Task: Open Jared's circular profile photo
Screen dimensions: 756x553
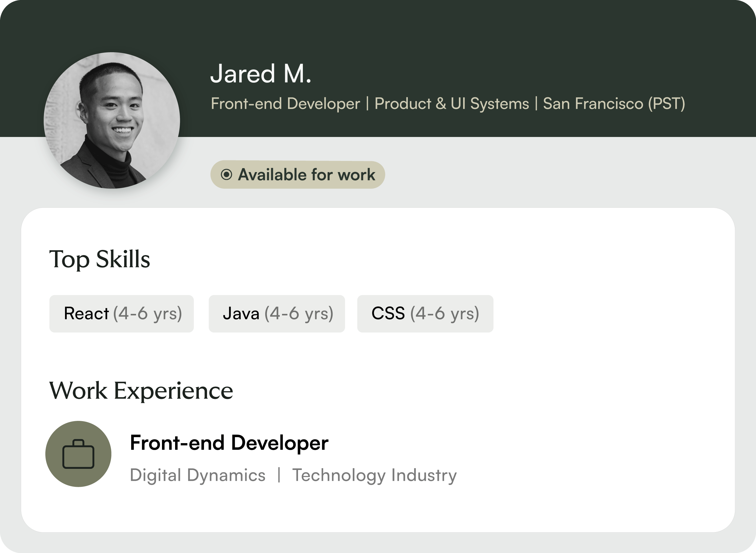Action: [112, 120]
